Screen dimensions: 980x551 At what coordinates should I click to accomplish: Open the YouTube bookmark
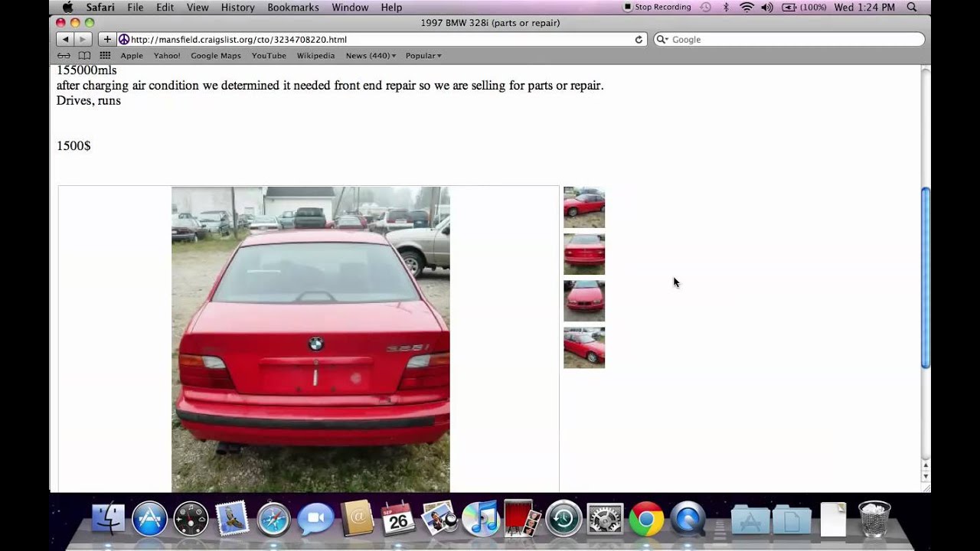[269, 55]
